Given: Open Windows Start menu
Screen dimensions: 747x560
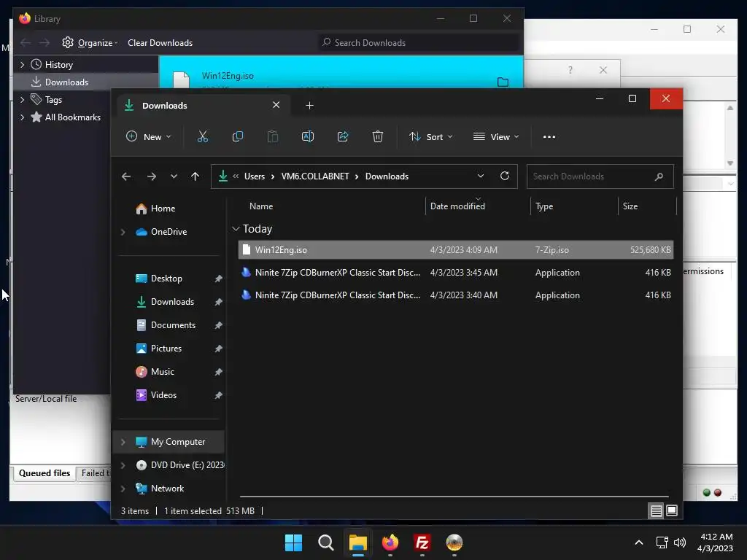Looking at the screenshot, I should click(x=293, y=542).
